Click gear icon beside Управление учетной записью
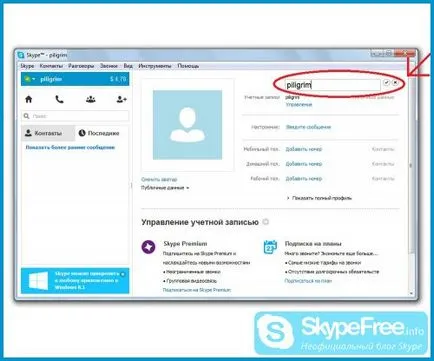The height and width of the screenshot is (361, 434). (265, 222)
